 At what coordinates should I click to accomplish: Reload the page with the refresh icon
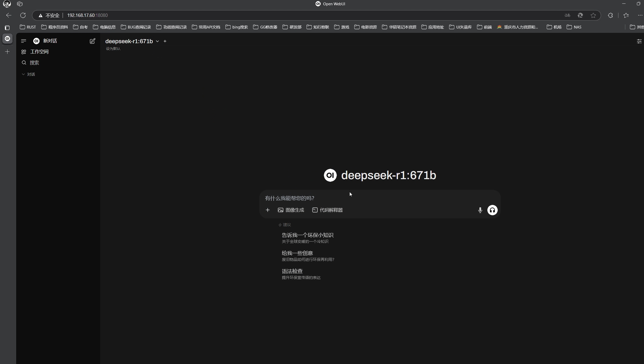click(x=23, y=15)
